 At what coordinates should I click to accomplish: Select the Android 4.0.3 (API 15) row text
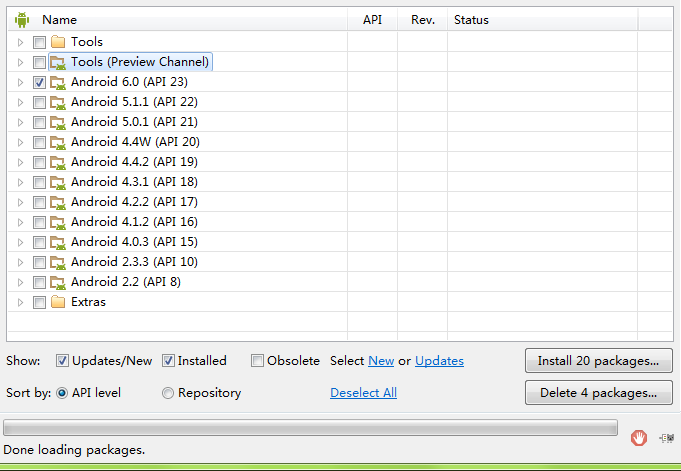(134, 242)
